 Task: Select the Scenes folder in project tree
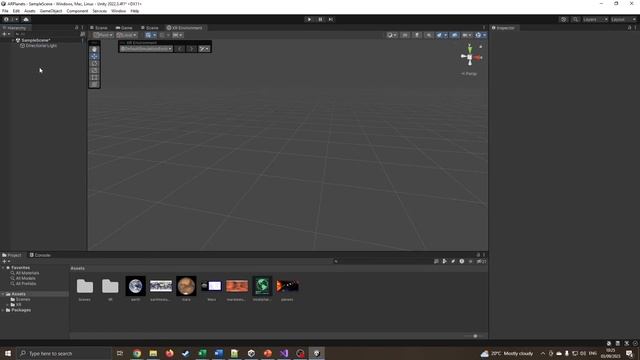tap(20, 300)
